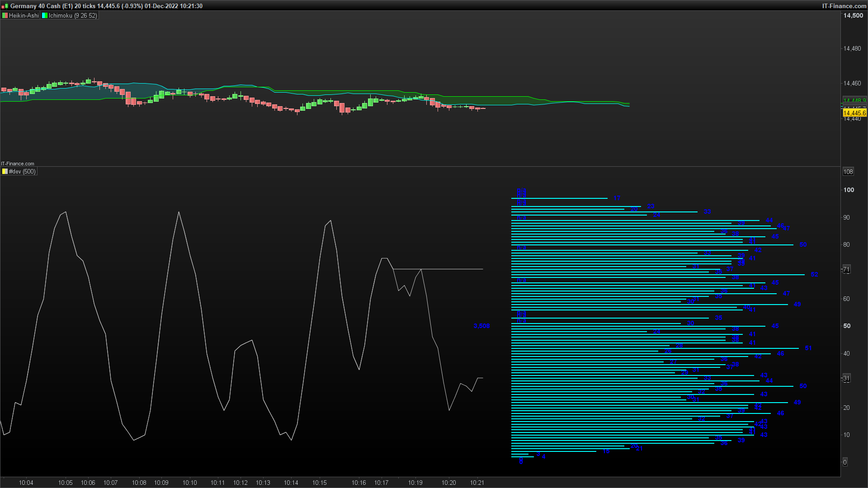This screenshot has height=488, width=868.
Task: Click the 31 level marker on oscillator axis
Action: tap(846, 378)
